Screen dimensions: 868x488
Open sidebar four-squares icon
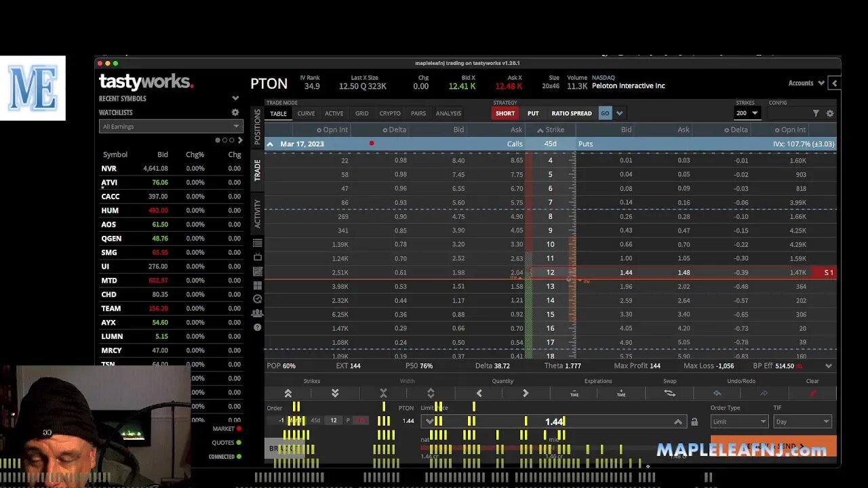(257, 285)
